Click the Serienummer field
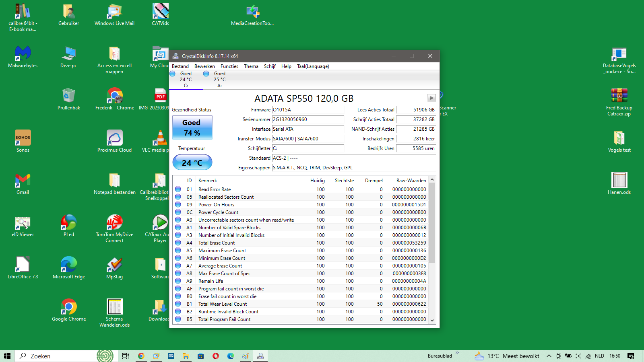 [x=308, y=119]
